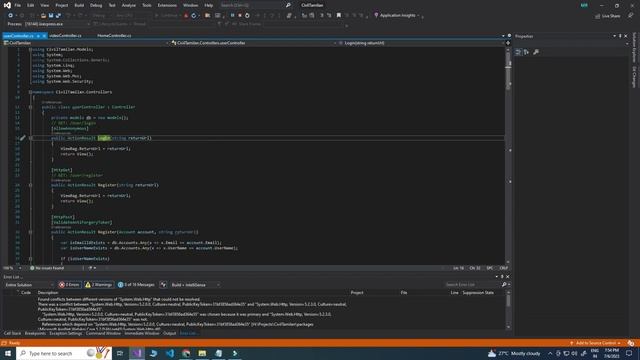This screenshot has width=640, height=360.
Task: Open the File menu
Action: coord(18,5)
